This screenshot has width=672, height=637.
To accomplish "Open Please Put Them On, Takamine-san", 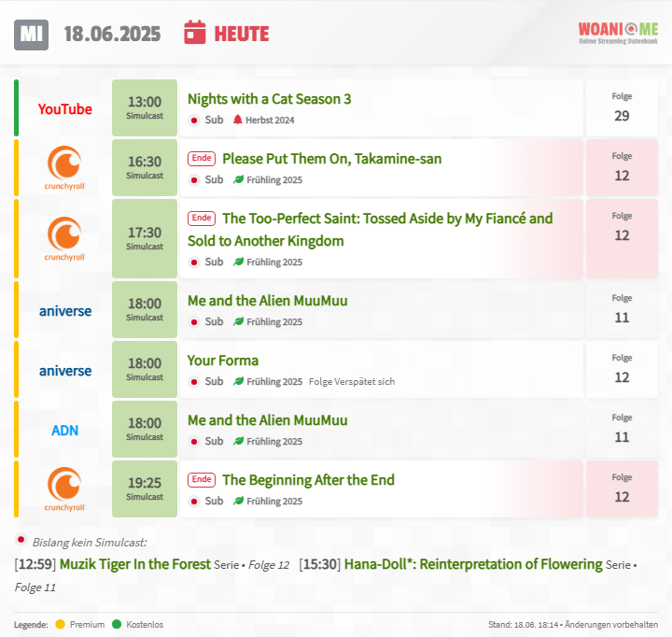I will coord(331,159).
